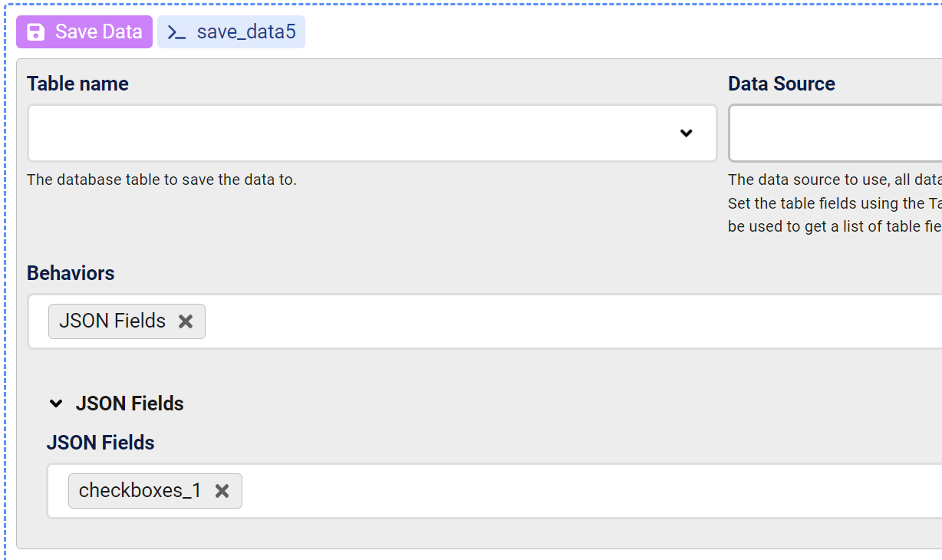Collapse the JSON Fields section chevron
The height and width of the screenshot is (560, 942).
click(x=55, y=404)
